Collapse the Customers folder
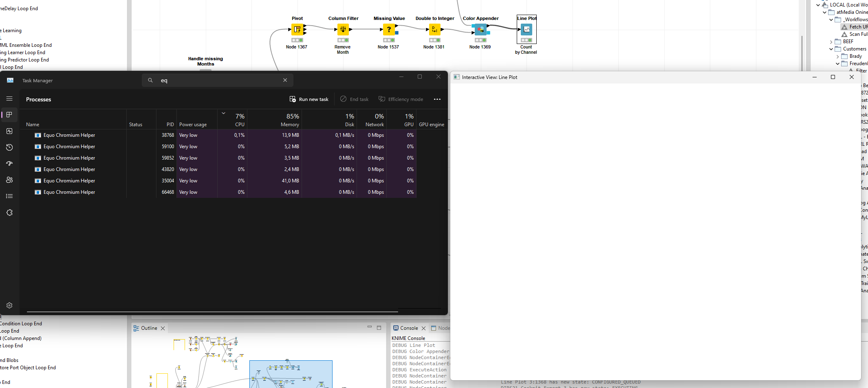This screenshot has height=388, width=868. [x=831, y=49]
